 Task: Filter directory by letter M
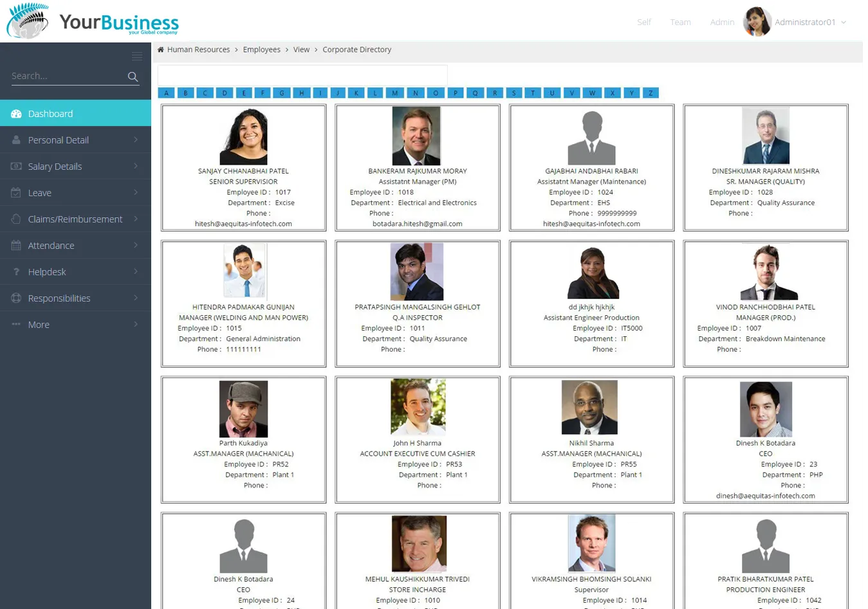coord(395,93)
